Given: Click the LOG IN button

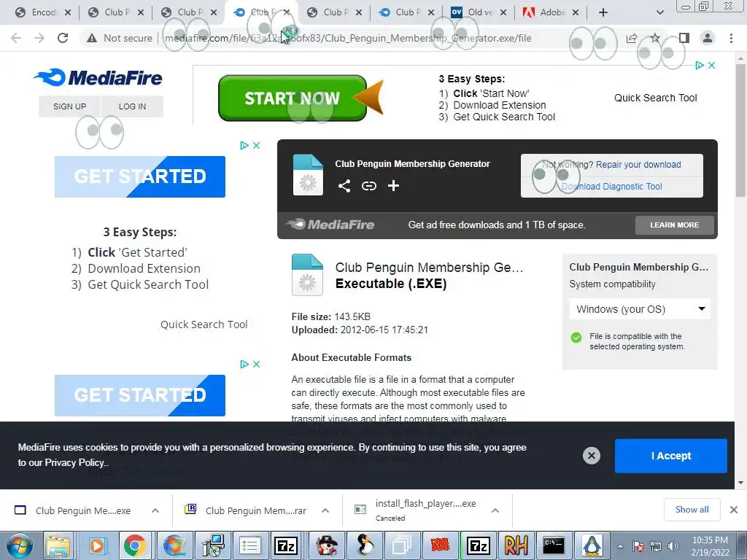Looking at the screenshot, I should [x=133, y=106].
